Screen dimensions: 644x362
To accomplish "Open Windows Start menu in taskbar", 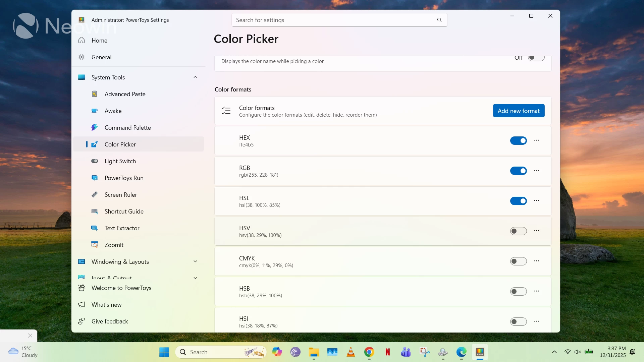I will (164, 352).
